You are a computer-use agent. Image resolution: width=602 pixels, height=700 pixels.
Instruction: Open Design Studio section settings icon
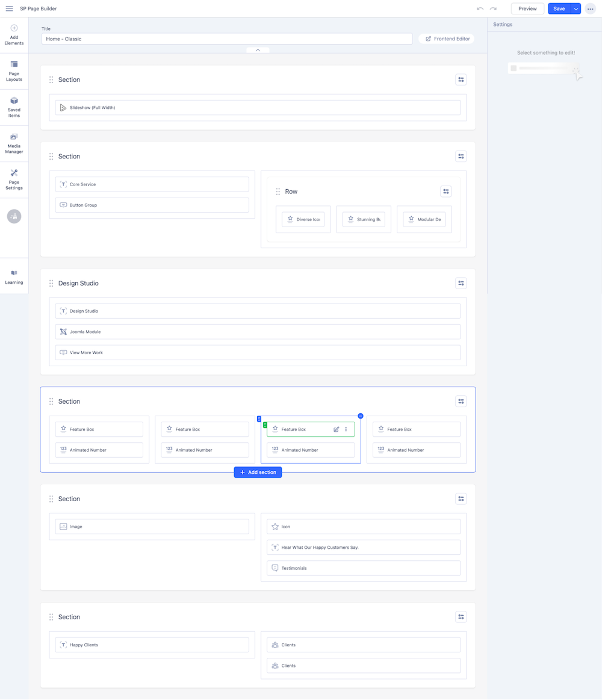[461, 283]
